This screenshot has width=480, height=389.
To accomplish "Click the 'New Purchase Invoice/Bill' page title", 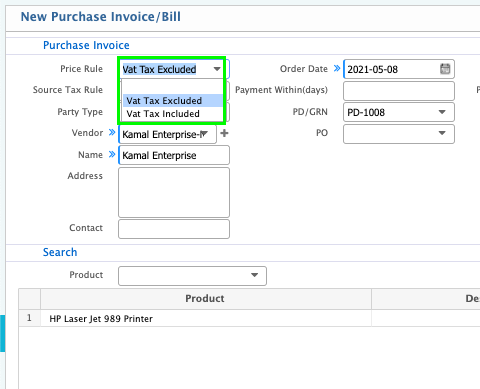I will [x=101, y=17].
